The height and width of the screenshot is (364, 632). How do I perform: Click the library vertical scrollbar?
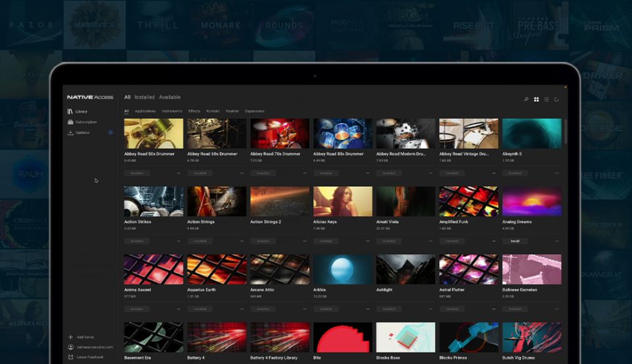pyautogui.click(x=566, y=132)
